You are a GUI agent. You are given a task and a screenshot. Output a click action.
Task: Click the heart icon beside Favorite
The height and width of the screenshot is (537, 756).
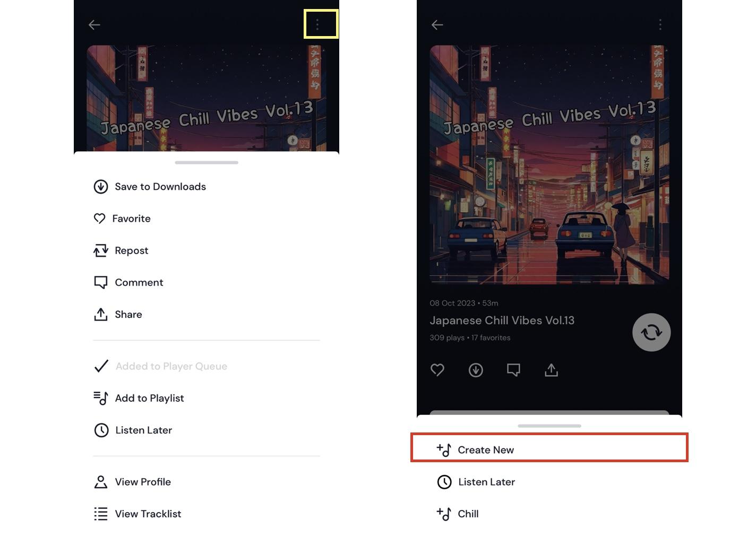[x=100, y=219]
